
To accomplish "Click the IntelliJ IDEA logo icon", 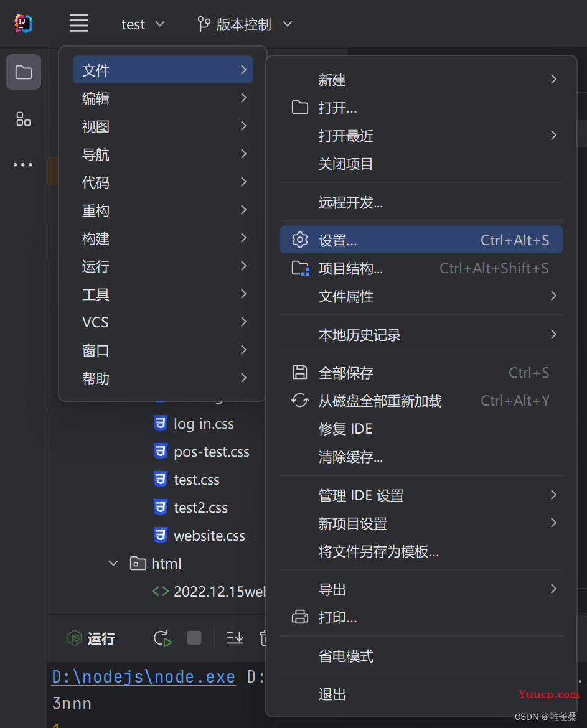I will coord(23,23).
